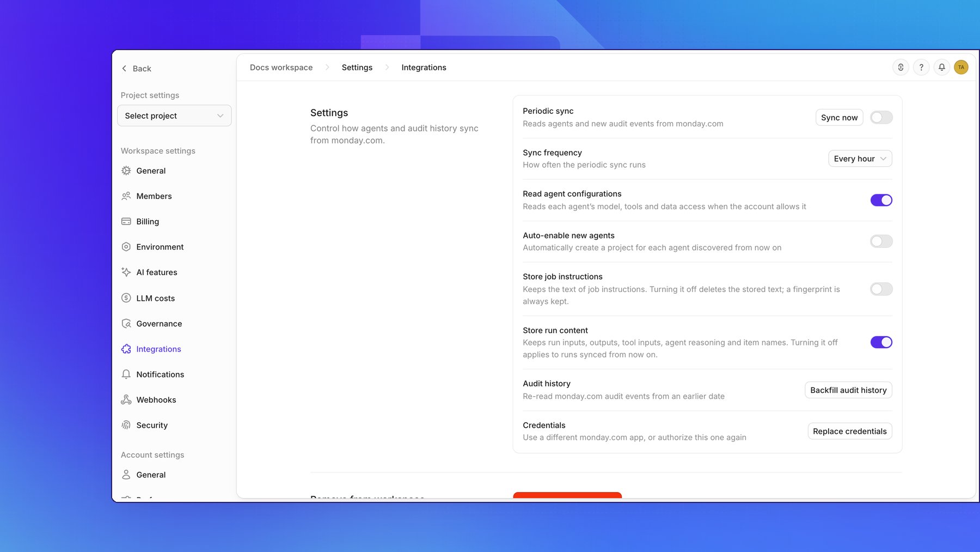Click the General gear icon under Workspace settings
This screenshot has width=980, height=552.
[126, 171]
